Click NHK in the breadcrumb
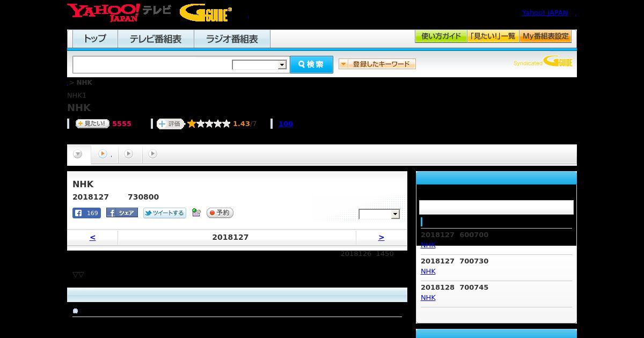644x338 pixels. [84, 83]
